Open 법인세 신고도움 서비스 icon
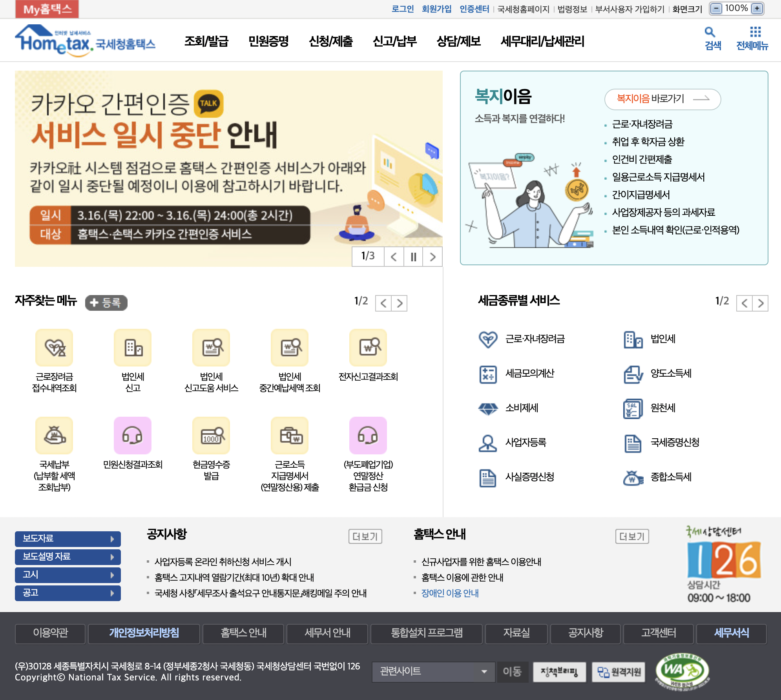The image size is (781, 700). tap(211, 348)
